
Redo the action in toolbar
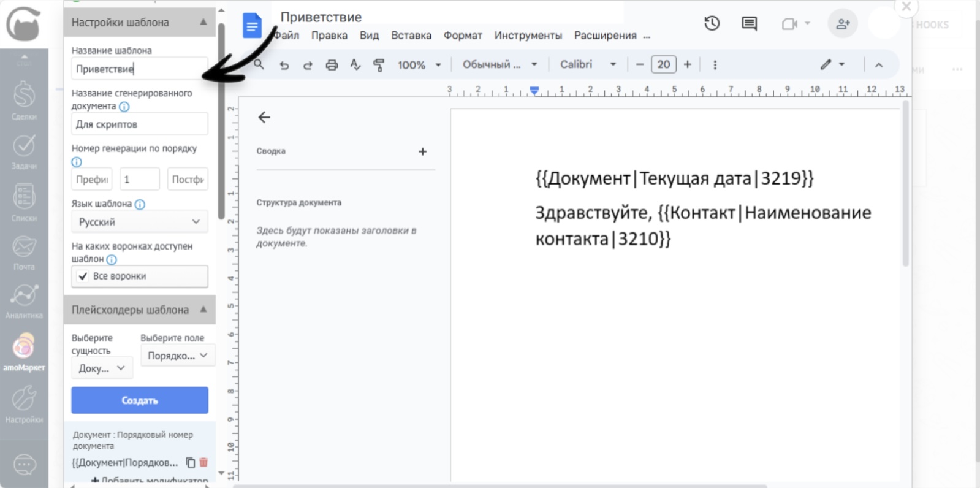[x=308, y=65]
